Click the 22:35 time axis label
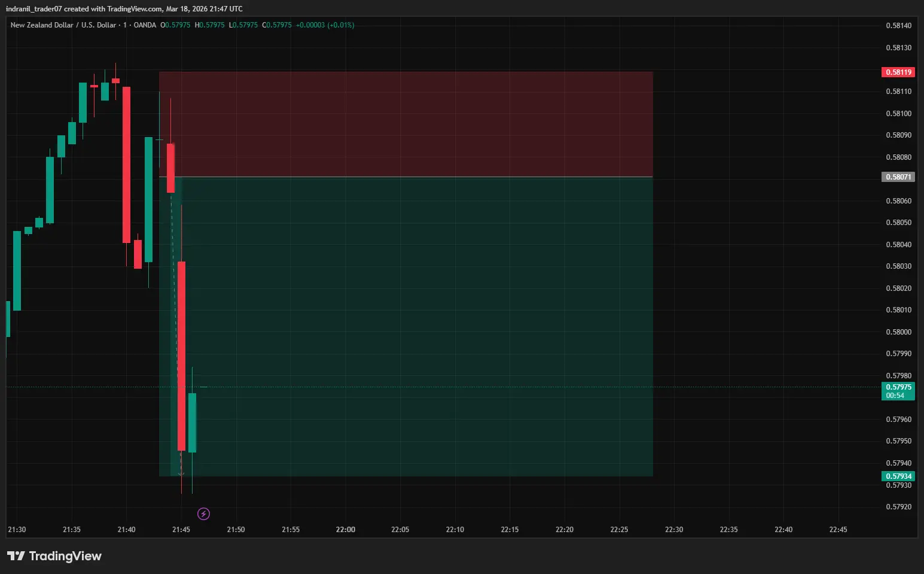The height and width of the screenshot is (574, 924). click(729, 530)
